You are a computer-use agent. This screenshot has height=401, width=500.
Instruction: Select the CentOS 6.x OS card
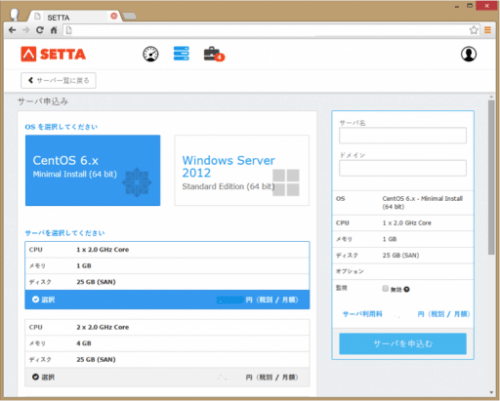pos(93,170)
